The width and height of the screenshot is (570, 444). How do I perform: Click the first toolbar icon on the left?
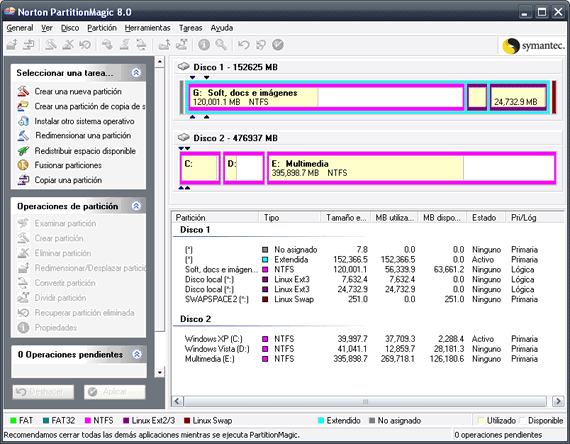(x=12, y=45)
